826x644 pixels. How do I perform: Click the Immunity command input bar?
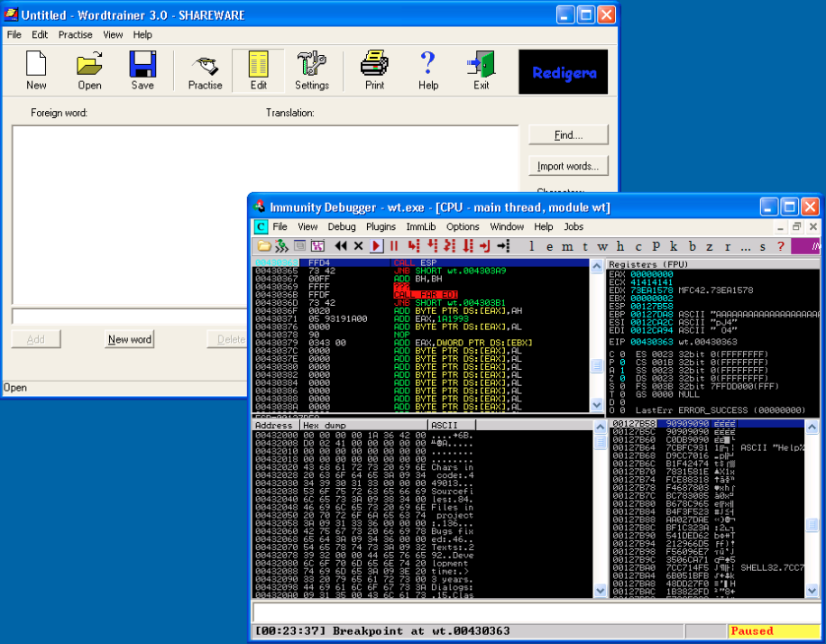(x=536, y=612)
